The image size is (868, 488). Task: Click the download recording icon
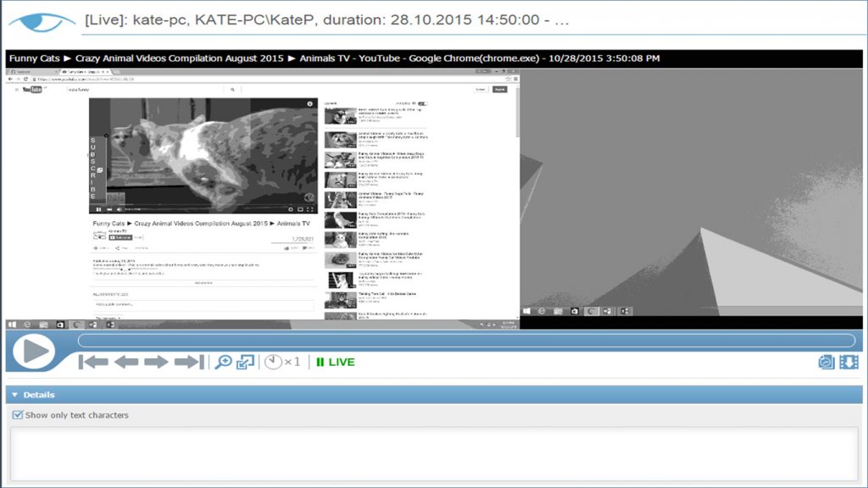[849, 362]
